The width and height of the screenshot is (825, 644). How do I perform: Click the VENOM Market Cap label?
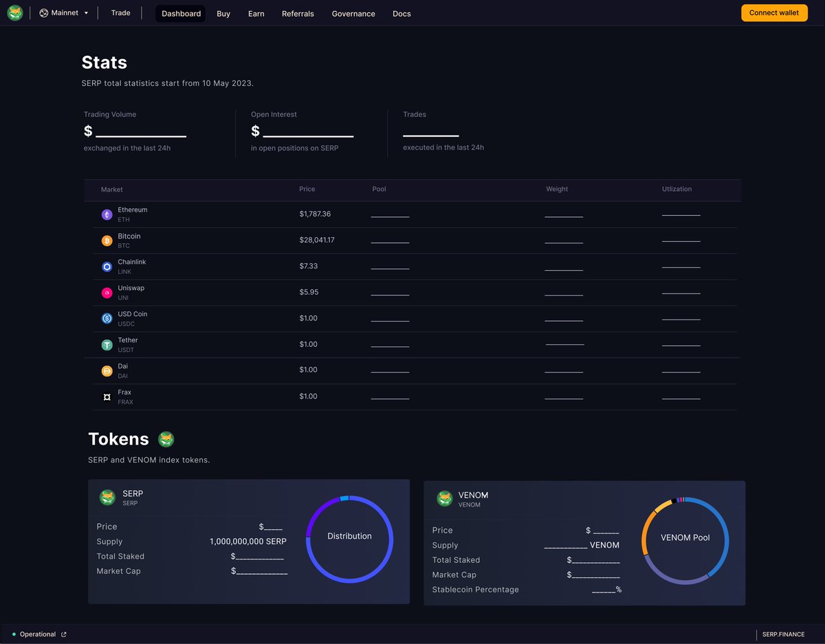point(454,575)
